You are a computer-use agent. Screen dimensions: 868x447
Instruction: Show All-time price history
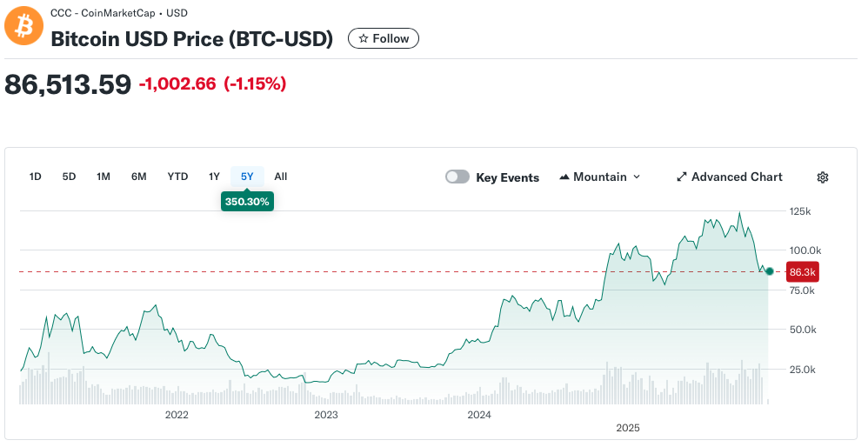pos(281,177)
